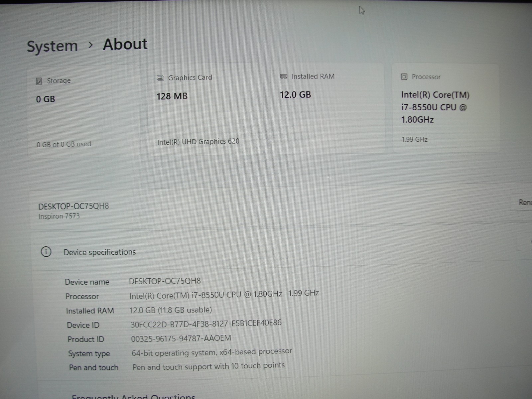532x399 pixels.
Task: Click the System type label
Action: coord(89,353)
